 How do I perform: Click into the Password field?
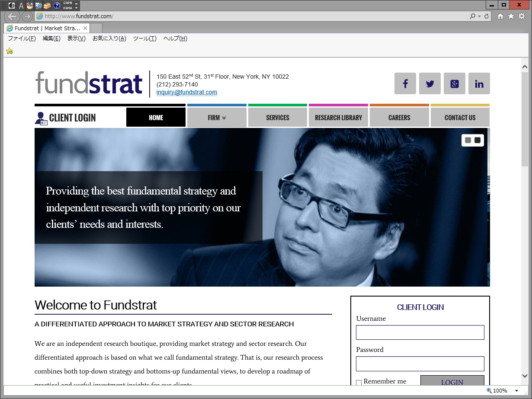click(x=420, y=364)
